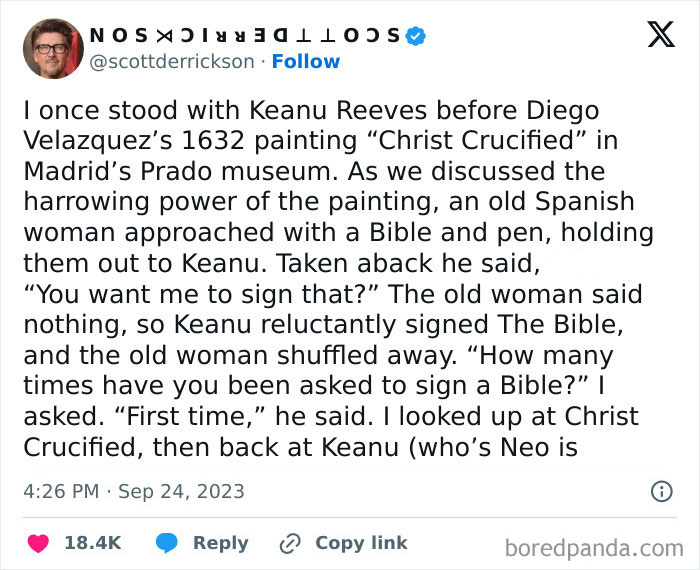This screenshot has width=700, height=570.
Task: Click the chain link copy icon
Action: [290, 543]
